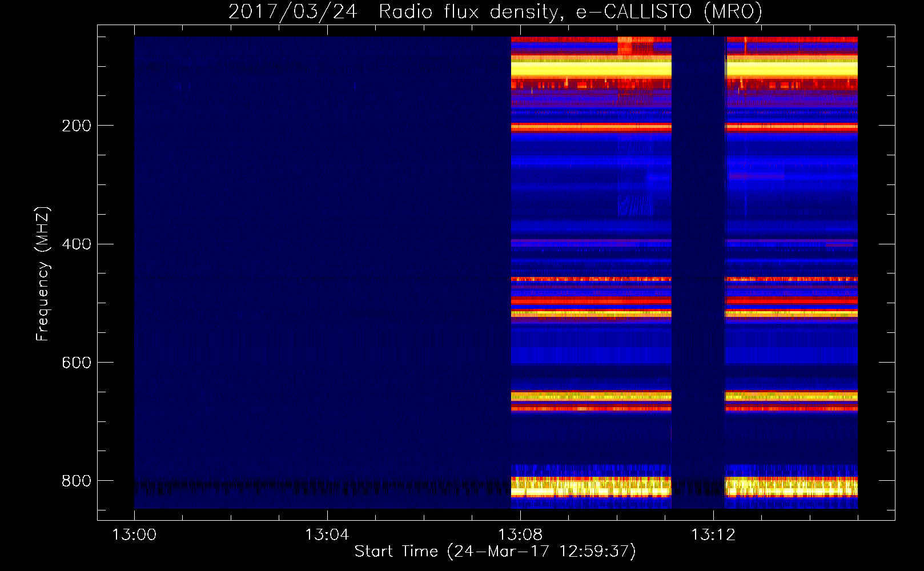Click the plot title '2017/03/24 Radio flux density'
This screenshot has height=571, width=924.
click(395, 12)
